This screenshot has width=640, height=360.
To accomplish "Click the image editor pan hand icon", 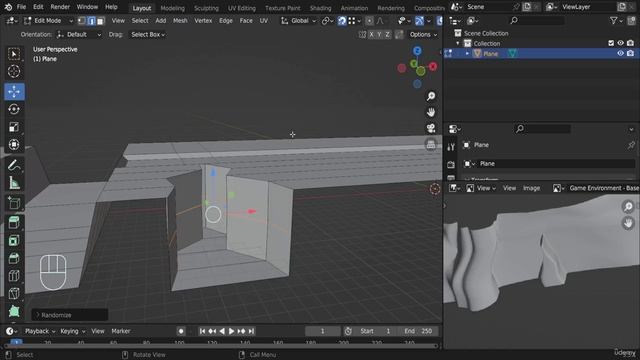I will point(628,223).
